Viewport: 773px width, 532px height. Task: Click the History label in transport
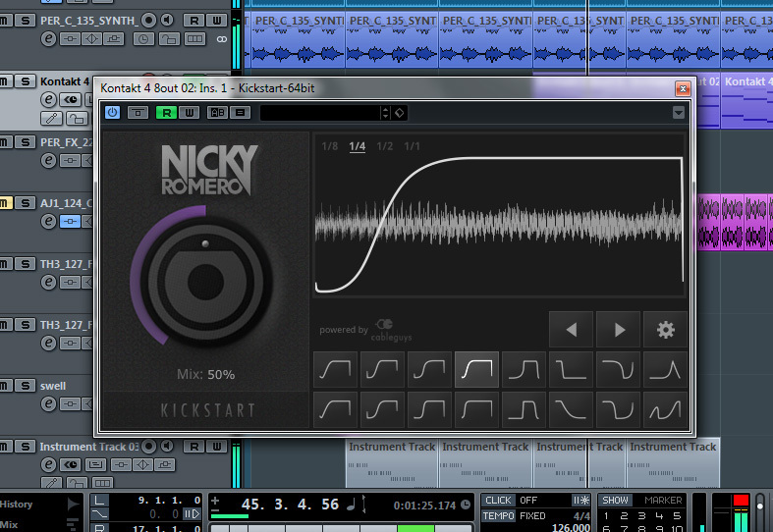click(17, 504)
